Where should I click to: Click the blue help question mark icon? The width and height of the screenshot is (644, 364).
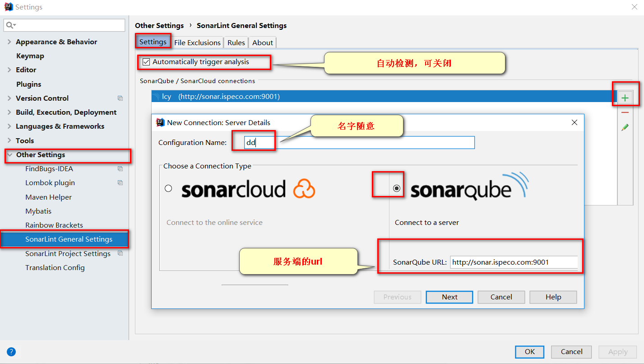[x=11, y=352]
